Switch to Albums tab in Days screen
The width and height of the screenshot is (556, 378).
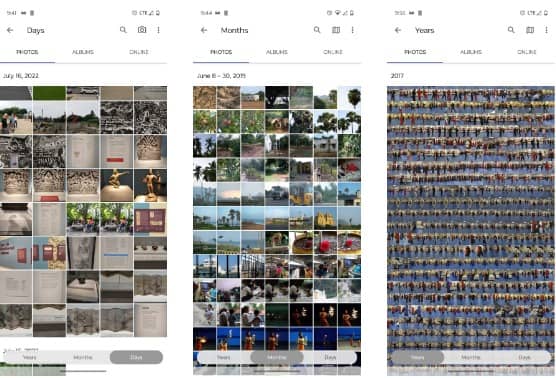pyautogui.click(x=83, y=52)
